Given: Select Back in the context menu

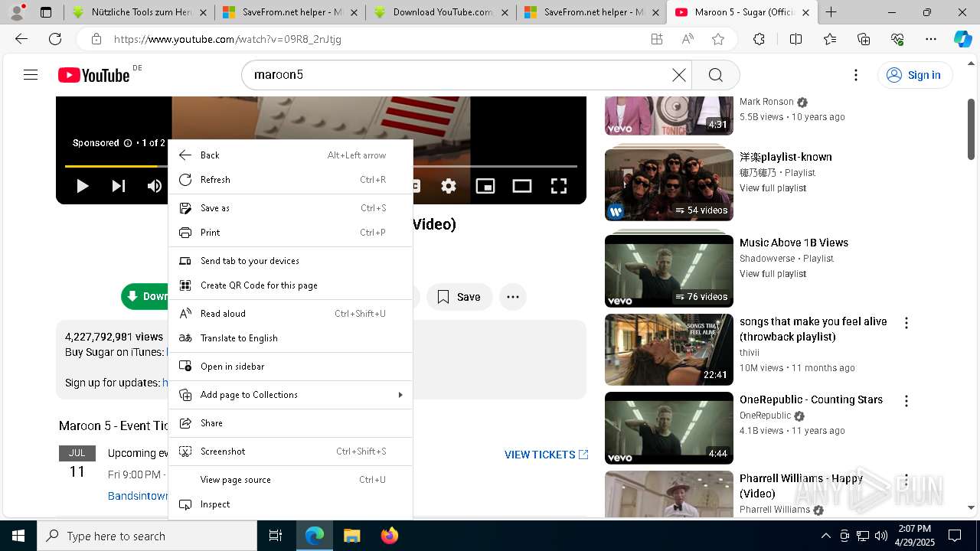Looking at the screenshot, I should pos(290,155).
